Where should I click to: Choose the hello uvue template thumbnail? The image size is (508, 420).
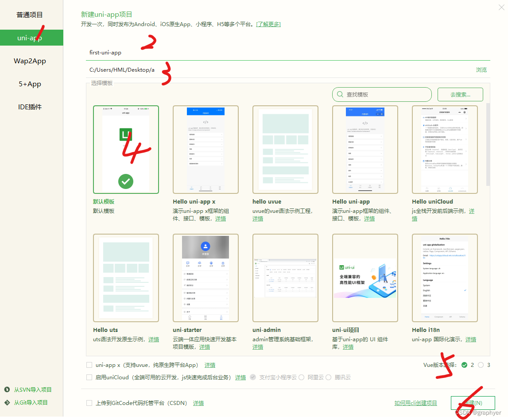285,150
